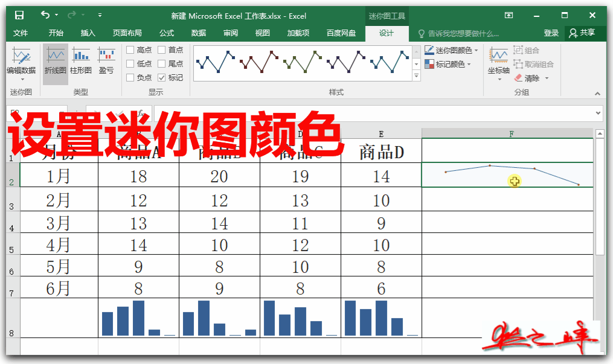Open the 标记颜色 marker color picker
This screenshot has height=364, width=613.
(448, 64)
